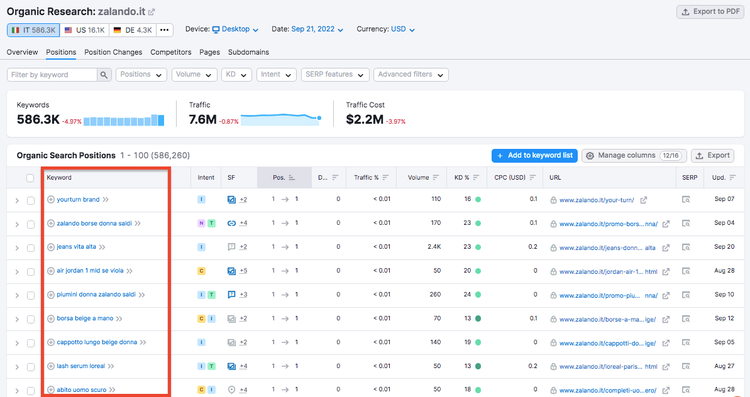Viewport: 750px width, 397px height.
Task: Open the Volume filter dropdown
Action: click(x=194, y=75)
